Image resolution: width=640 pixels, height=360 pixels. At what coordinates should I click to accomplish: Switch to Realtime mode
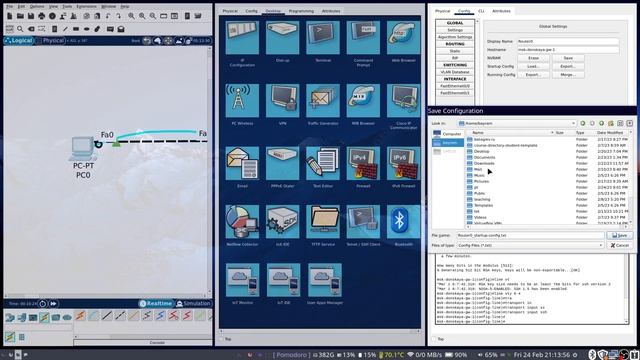tap(156, 303)
